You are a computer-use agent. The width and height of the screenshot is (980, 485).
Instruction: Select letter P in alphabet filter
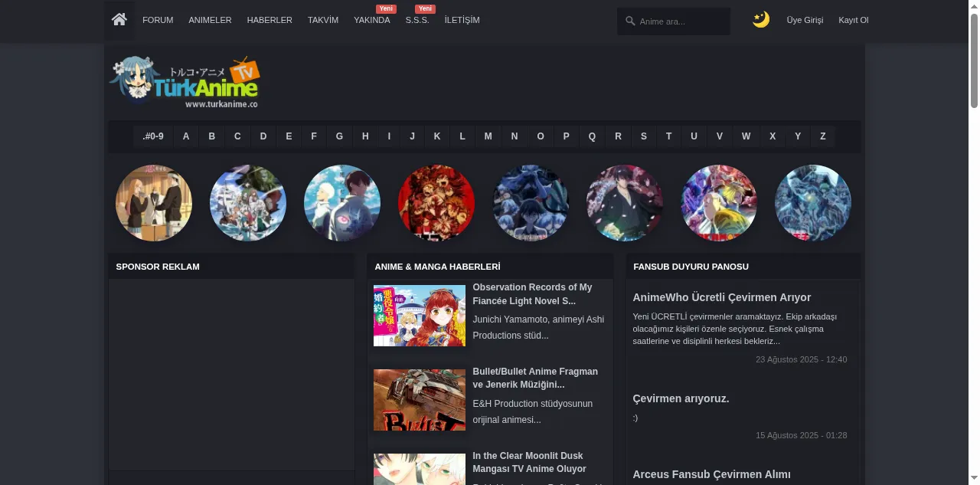pyautogui.click(x=567, y=136)
